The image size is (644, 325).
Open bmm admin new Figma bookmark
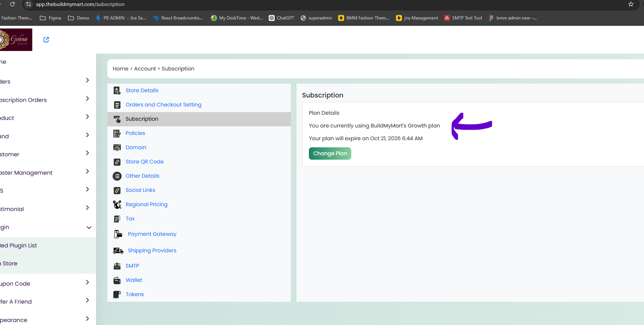click(x=513, y=18)
